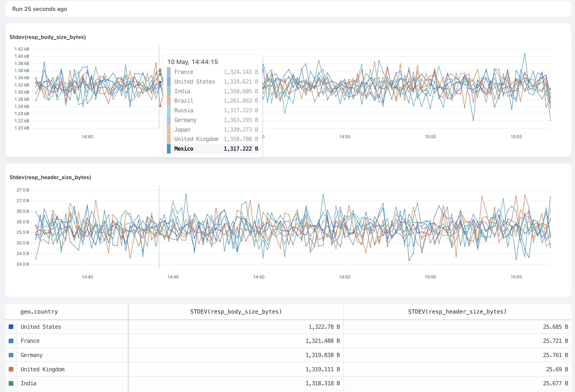575x392 pixels.
Task: Click the Stdev(resp_header_size_bytes) chart title
Action: [x=50, y=177]
